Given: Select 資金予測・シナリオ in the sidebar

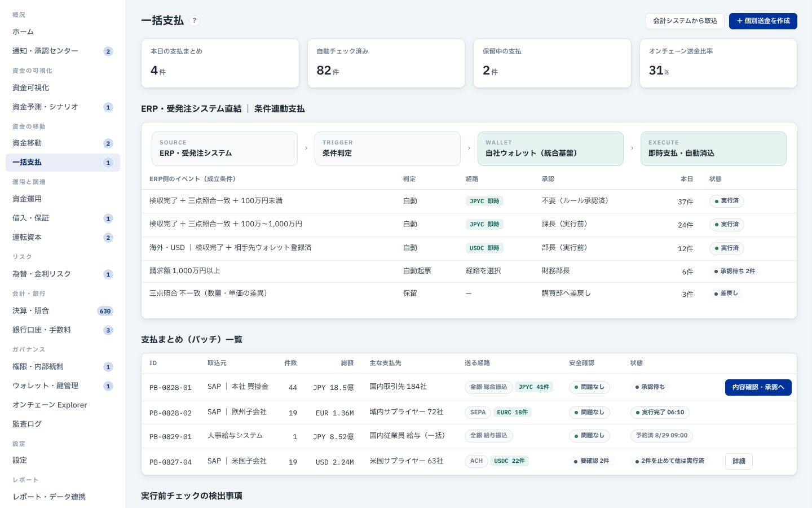Looking at the screenshot, I should pos(63,107).
